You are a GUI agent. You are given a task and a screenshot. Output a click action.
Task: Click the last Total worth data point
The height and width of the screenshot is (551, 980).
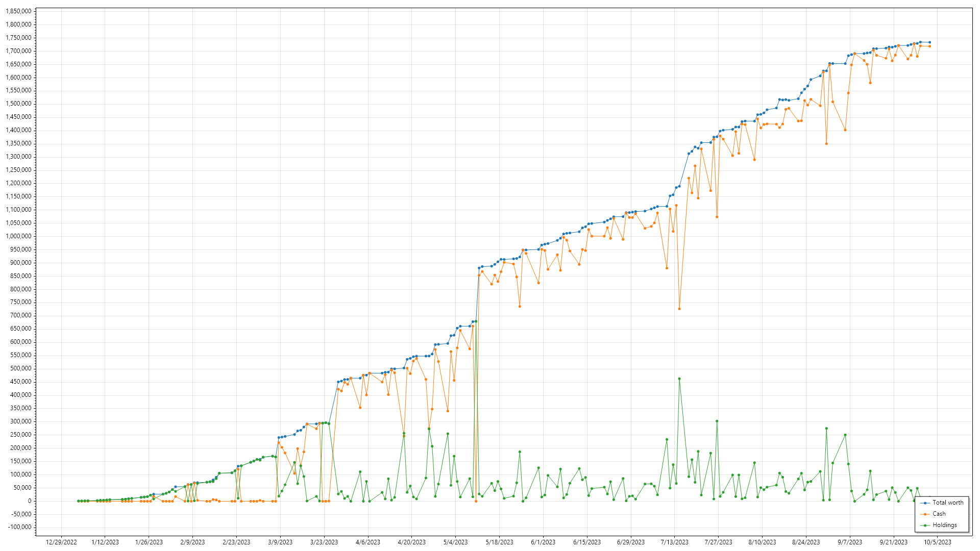pyautogui.click(x=929, y=42)
